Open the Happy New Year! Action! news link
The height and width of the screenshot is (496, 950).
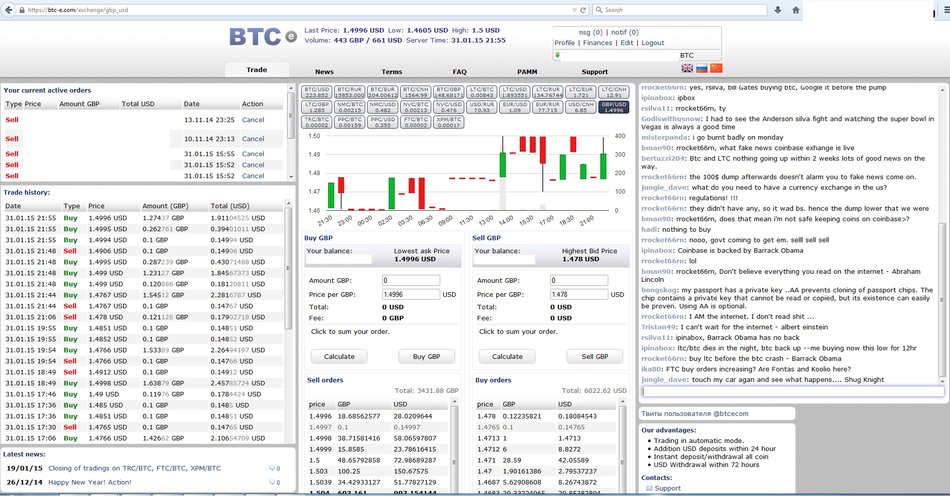coord(90,483)
